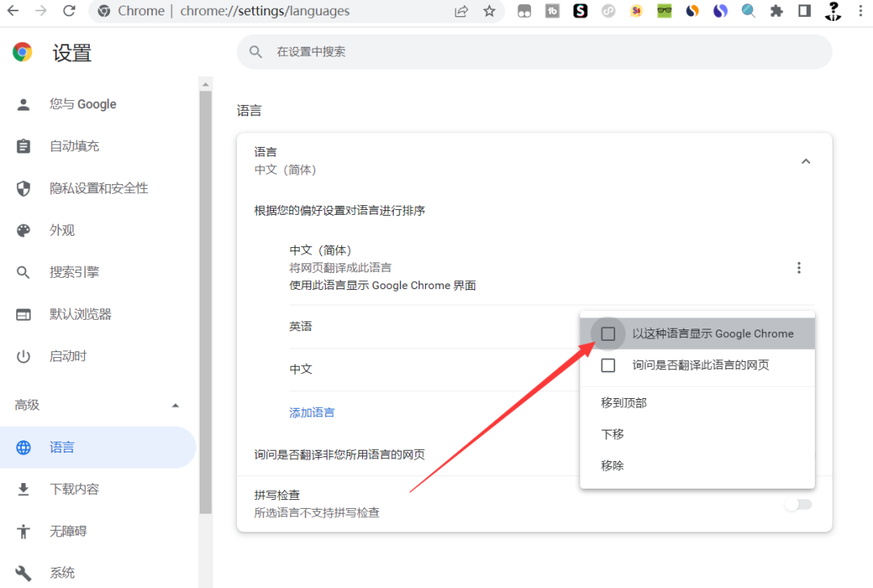Collapse the 高级 sidebar section
This screenshot has height=588, width=873.
[x=176, y=405]
